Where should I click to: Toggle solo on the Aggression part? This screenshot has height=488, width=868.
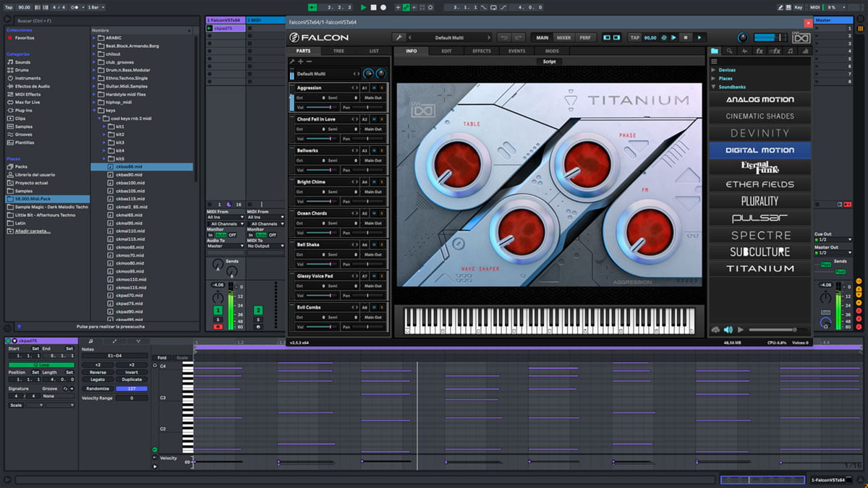coord(381,87)
